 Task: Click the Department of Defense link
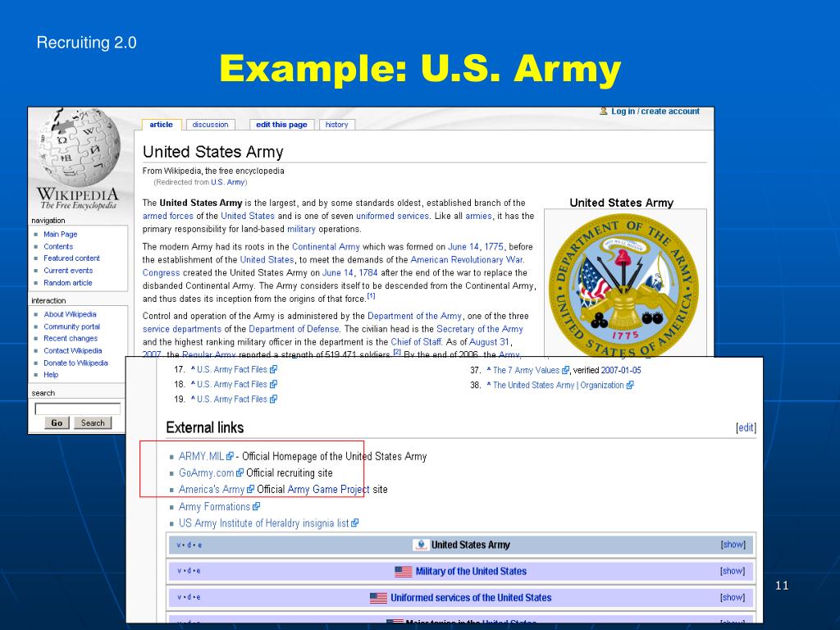(x=294, y=329)
